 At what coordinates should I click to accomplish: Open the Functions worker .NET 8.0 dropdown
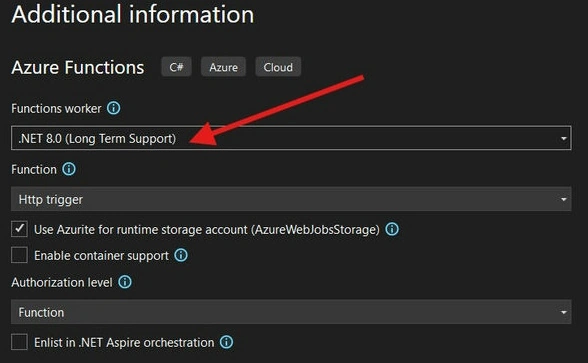(x=291, y=138)
